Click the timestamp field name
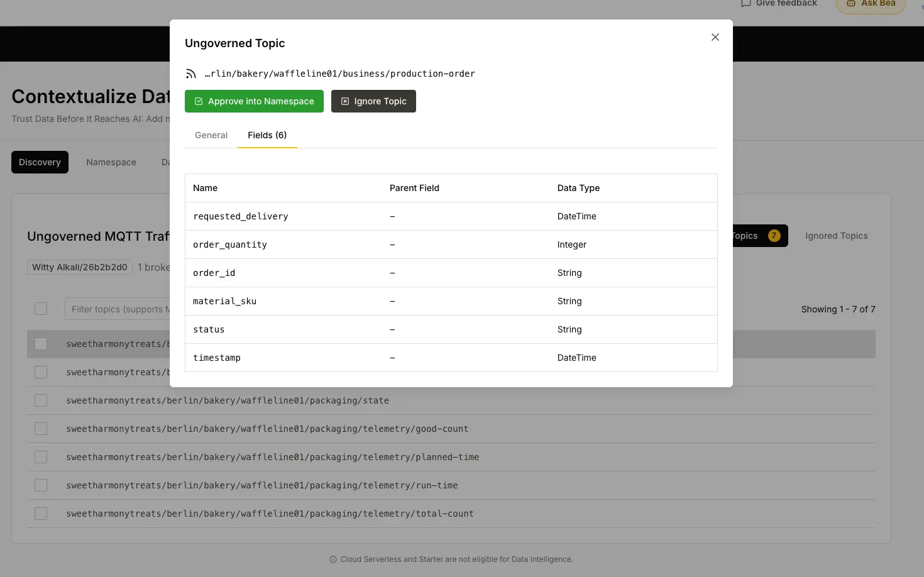Image resolution: width=924 pixels, height=577 pixels. 217,358
